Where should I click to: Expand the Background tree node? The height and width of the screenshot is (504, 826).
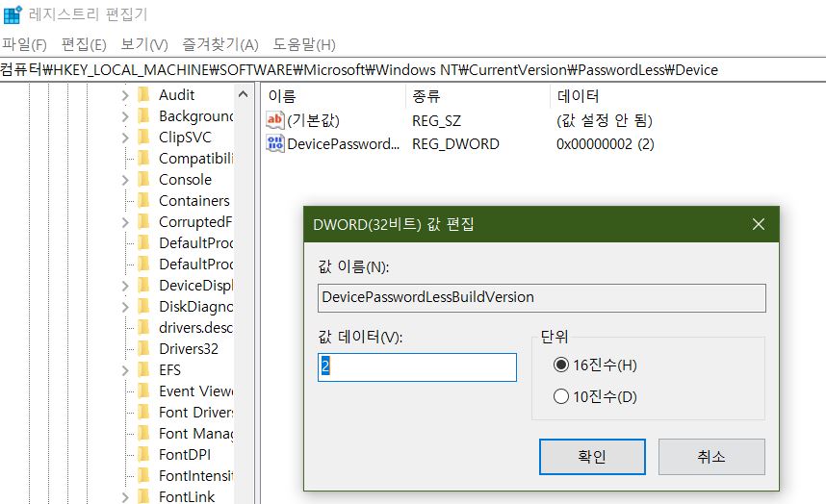[x=125, y=116]
